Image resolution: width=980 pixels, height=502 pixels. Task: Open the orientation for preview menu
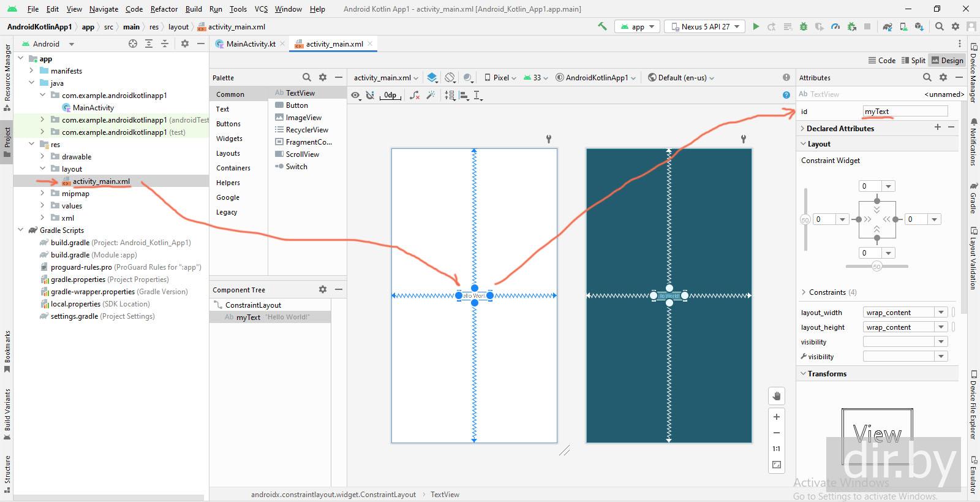(x=450, y=78)
